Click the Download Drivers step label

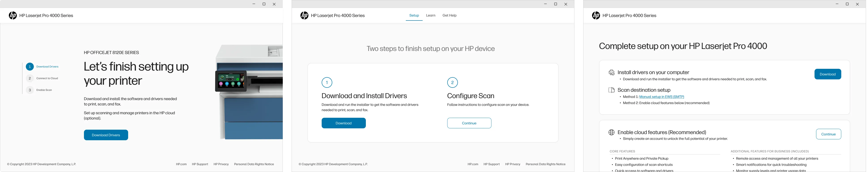tap(47, 67)
